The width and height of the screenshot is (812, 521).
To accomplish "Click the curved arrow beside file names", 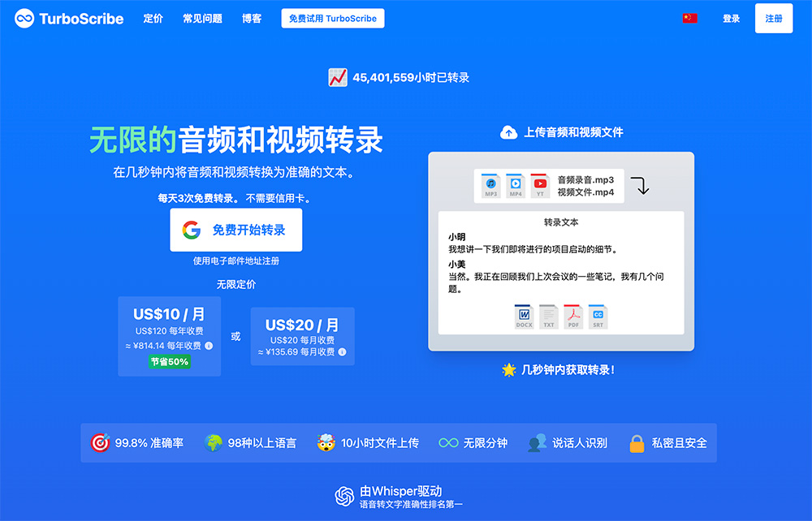I will 641,185.
